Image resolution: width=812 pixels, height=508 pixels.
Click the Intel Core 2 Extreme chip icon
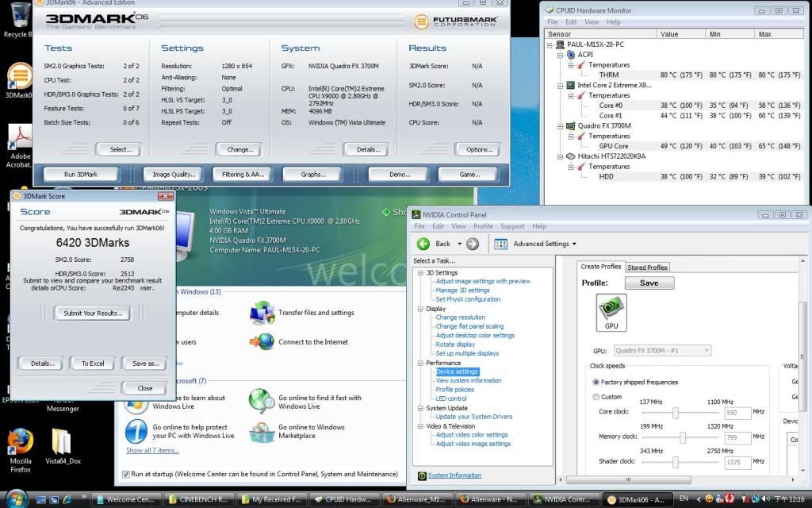click(x=570, y=85)
